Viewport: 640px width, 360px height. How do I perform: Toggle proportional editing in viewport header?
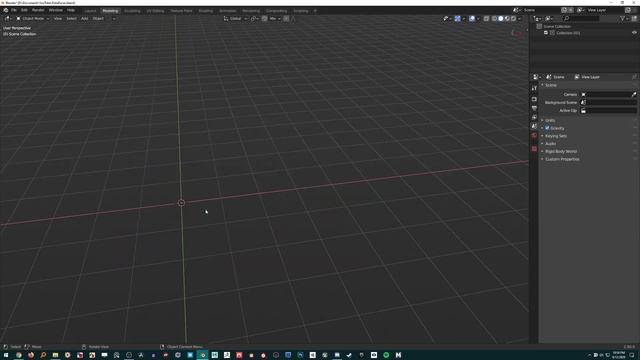coord(286,18)
